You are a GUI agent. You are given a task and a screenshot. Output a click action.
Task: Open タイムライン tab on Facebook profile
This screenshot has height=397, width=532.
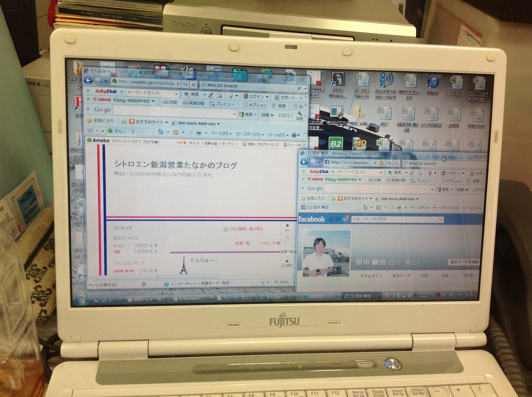[371, 276]
